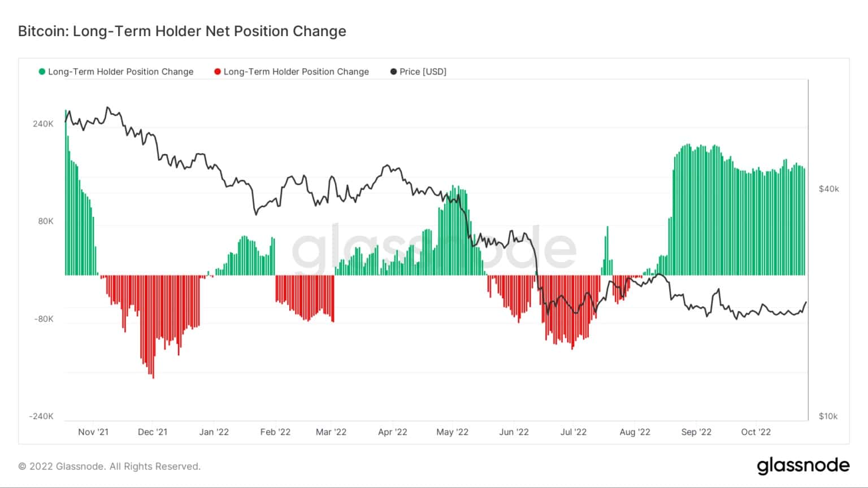Image resolution: width=868 pixels, height=488 pixels.
Task: Toggle the green Long-Term Holder legend dot
Action: (x=42, y=72)
